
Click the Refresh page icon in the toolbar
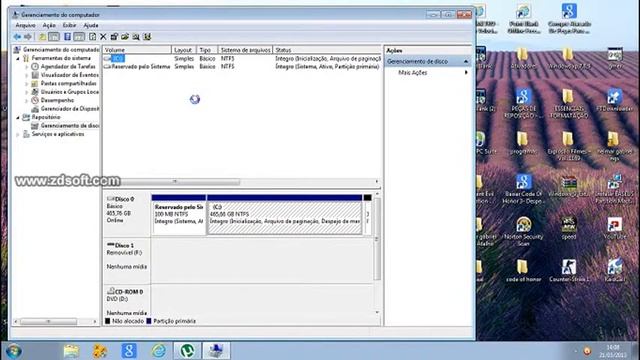[x=93, y=37]
